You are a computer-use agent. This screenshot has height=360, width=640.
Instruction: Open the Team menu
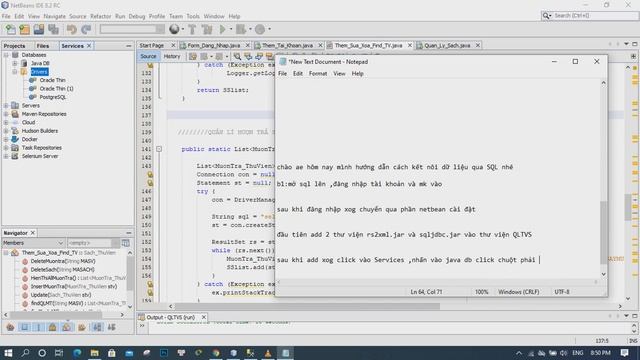point(176,16)
